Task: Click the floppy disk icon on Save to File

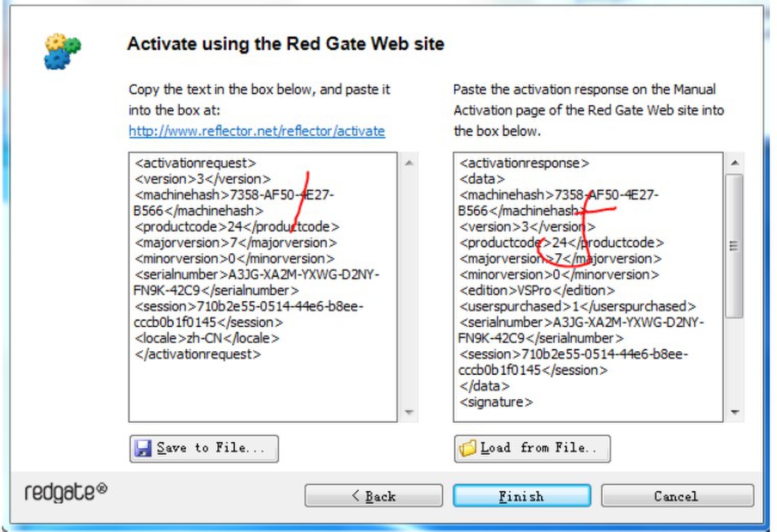Action: click(x=142, y=448)
